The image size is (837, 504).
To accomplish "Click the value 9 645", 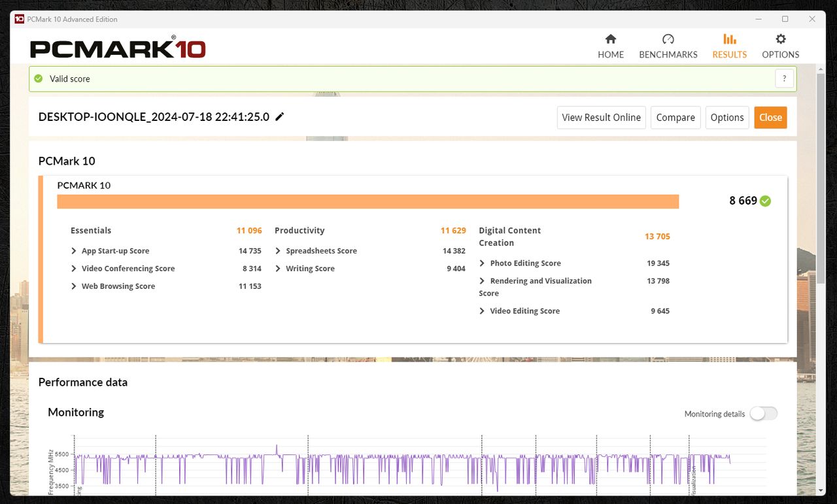I will [660, 311].
